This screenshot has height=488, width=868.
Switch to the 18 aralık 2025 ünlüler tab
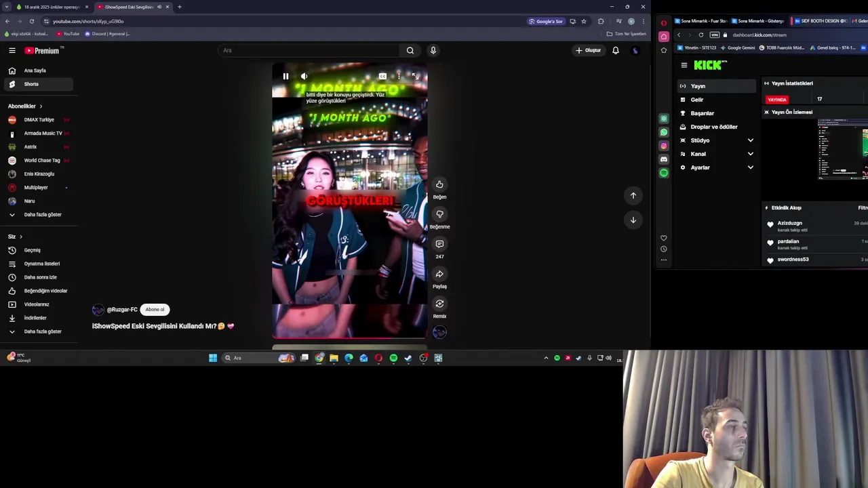[x=52, y=7]
